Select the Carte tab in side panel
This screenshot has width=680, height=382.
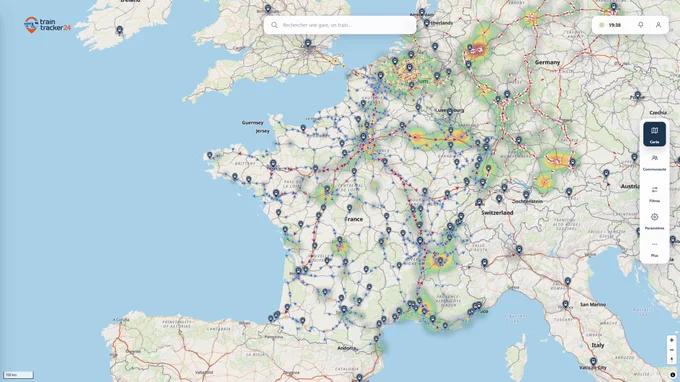point(654,134)
